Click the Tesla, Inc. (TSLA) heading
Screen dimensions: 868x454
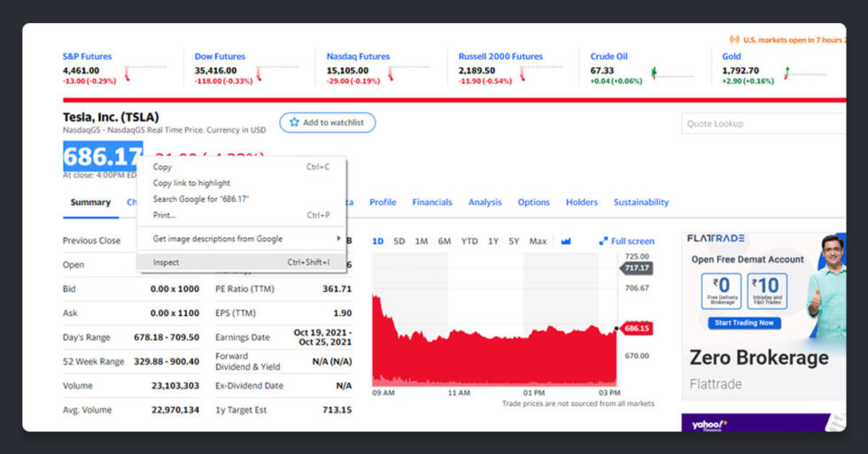pos(111,117)
